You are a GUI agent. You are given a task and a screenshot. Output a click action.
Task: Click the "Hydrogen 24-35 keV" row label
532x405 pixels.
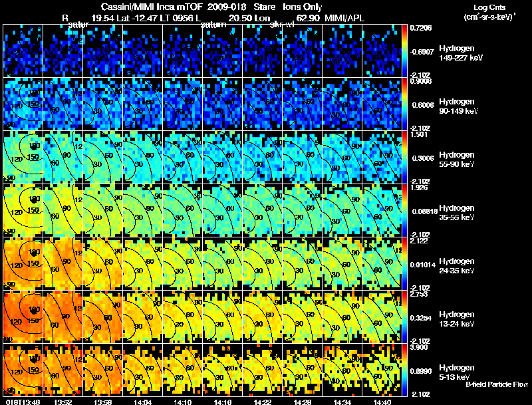tap(456, 266)
